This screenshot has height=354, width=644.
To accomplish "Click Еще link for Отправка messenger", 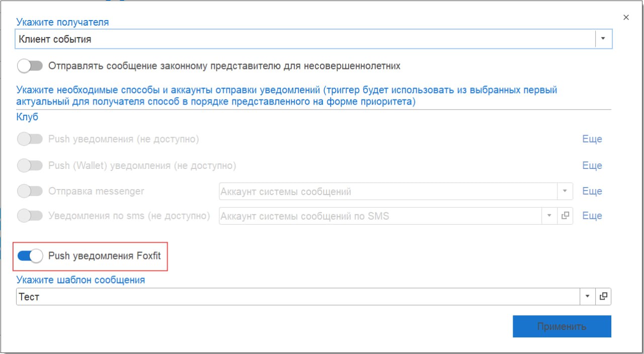I will (592, 191).
